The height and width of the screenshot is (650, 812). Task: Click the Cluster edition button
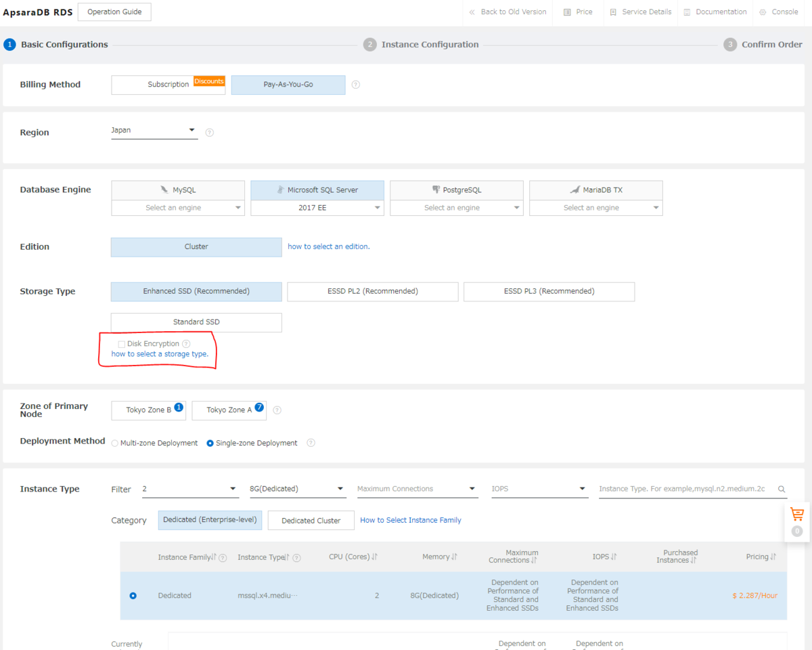[x=196, y=247]
